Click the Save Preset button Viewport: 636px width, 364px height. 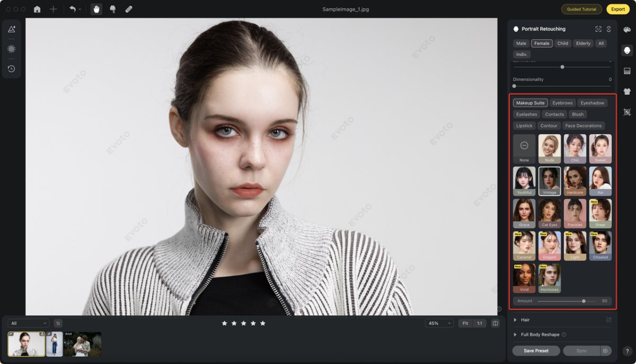coord(536,351)
